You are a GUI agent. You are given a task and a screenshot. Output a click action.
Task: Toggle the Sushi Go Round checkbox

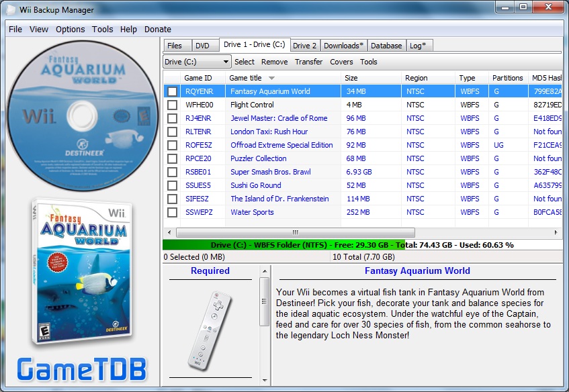tap(172, 185)
